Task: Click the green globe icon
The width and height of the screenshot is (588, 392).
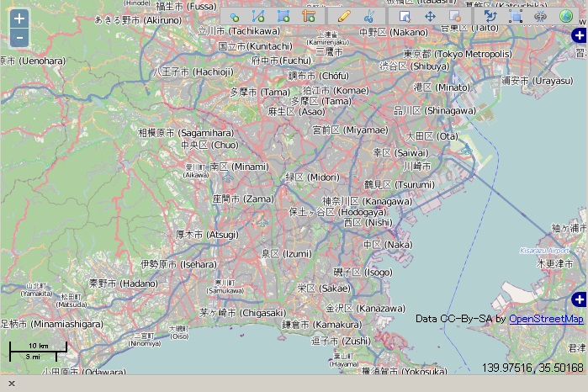Action: 565,16
